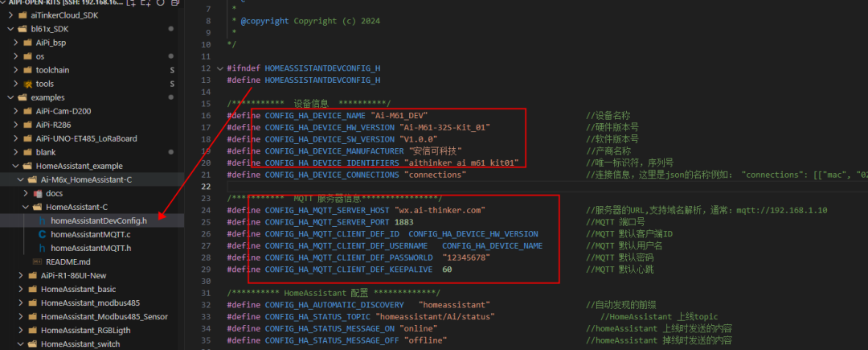
Task: Click the "homeassistant/Ai/status" topic string
Action: tap(435, 317)
